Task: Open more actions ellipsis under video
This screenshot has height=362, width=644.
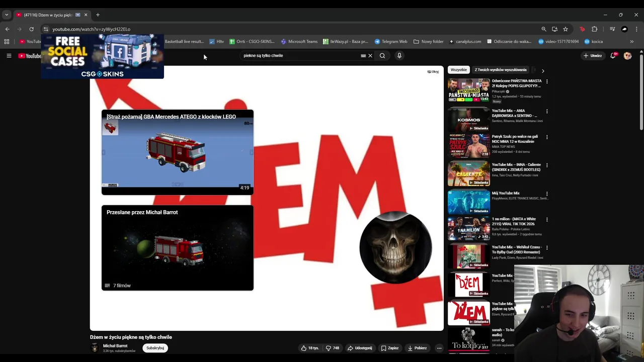Action: click(439, 348)
